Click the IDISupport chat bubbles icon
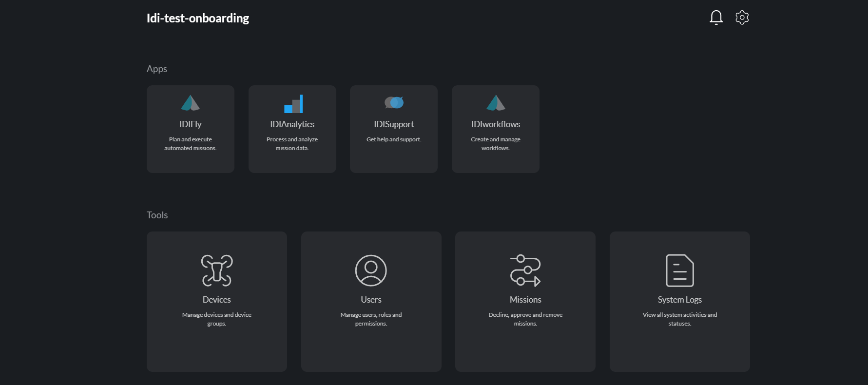This screenshot has width=868, height=385. 394,102
